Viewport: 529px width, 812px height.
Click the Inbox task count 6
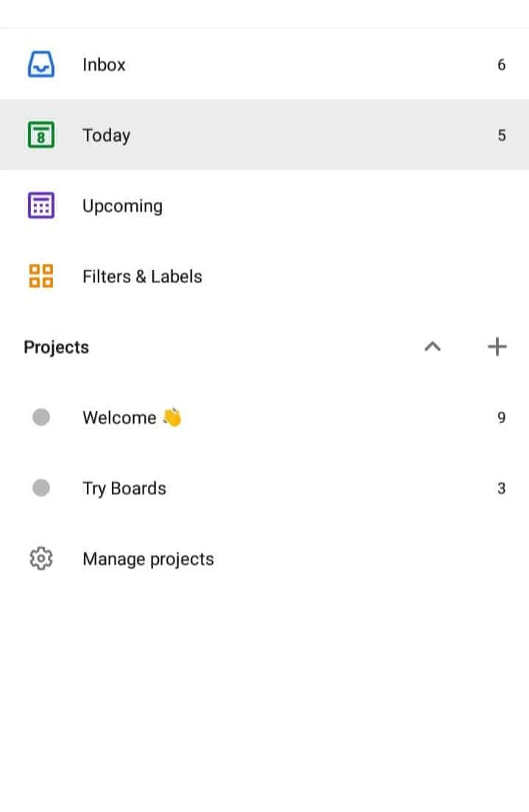click(x=502, y=65)
